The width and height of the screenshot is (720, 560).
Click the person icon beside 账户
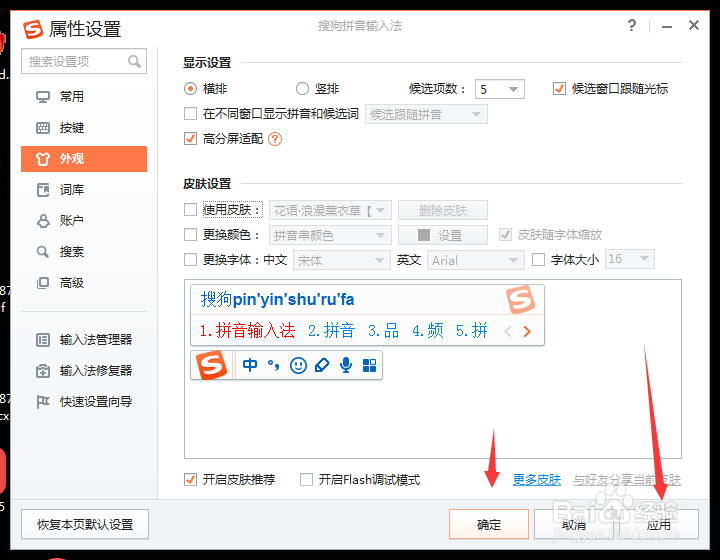[43, 221]
